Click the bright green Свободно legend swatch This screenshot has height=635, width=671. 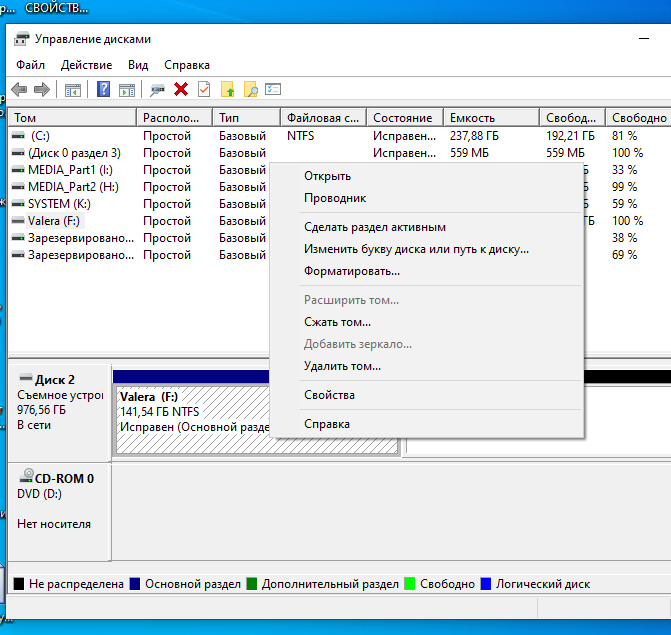click(410, 584)
